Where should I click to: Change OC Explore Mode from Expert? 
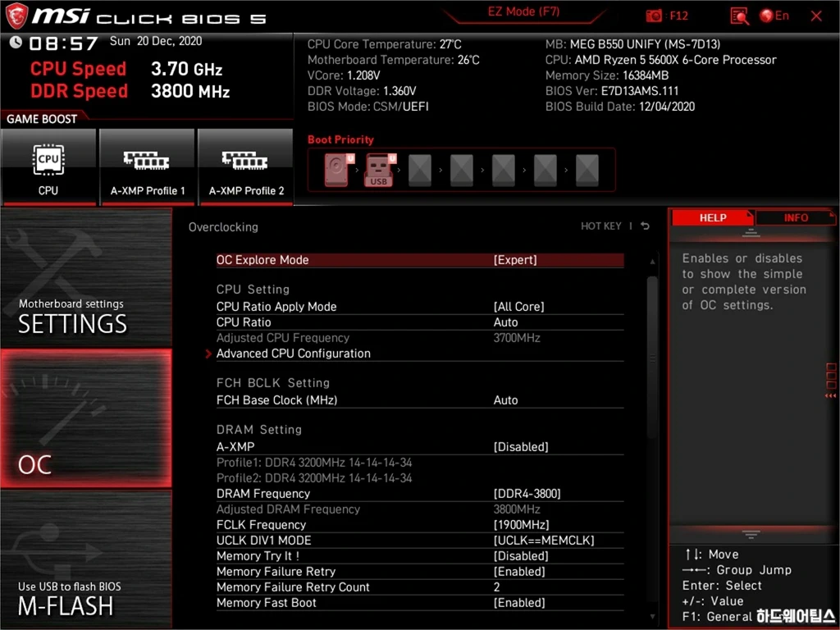(x=420, y=260)
